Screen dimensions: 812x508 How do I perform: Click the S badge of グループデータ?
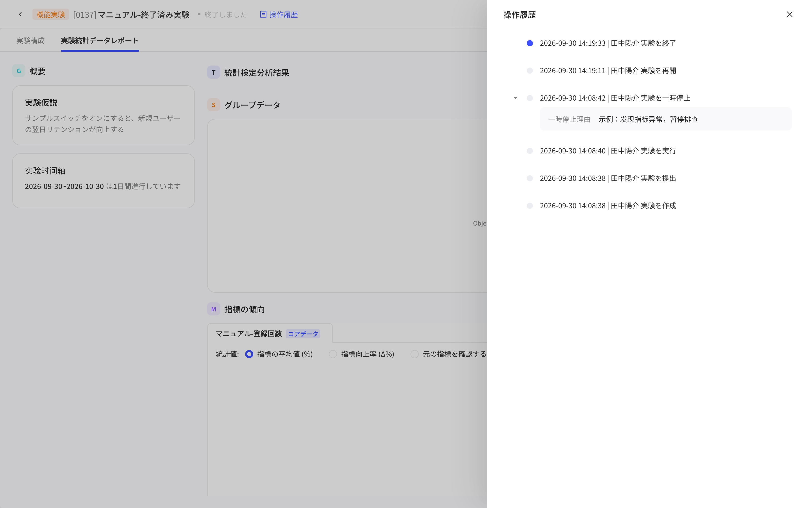coord(213,105)
